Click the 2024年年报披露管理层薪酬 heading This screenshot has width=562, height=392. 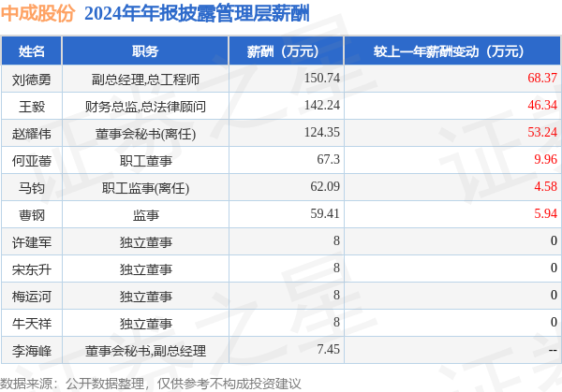coord(197,14)
